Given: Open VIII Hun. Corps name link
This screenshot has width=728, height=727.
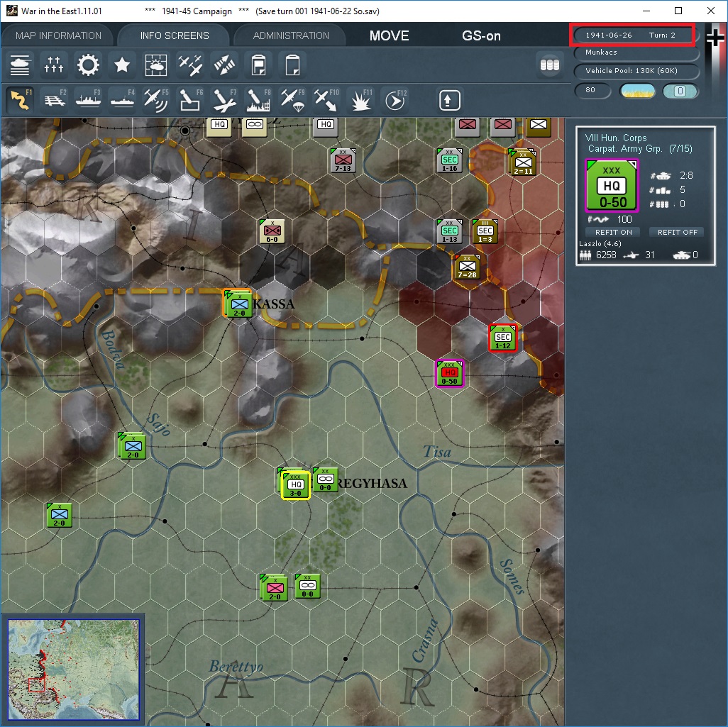Looking at the screenshot, I should [x=616, y=138].
